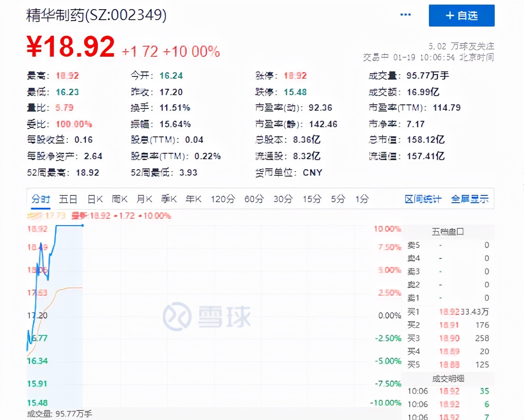Click the 卖1 ask row
The height and width of the screenshot is (420, 524).
[x=448, y=297]
